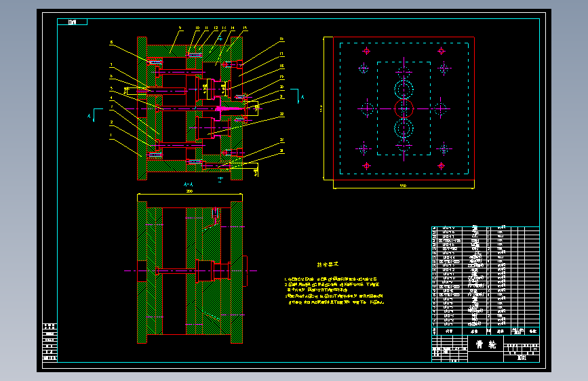Viewport: 588px width, 381px height.
Task: Select the top-left red corner hole in plan view
Action: point(366,51)
